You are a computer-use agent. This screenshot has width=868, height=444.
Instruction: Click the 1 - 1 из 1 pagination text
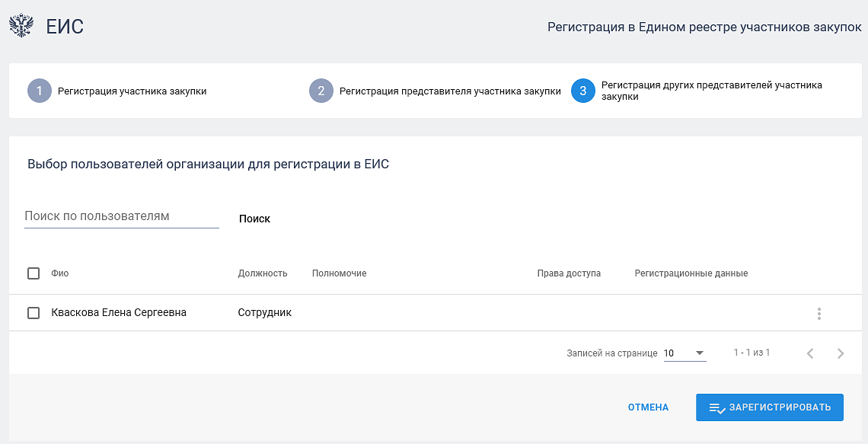tap(752, 353)
